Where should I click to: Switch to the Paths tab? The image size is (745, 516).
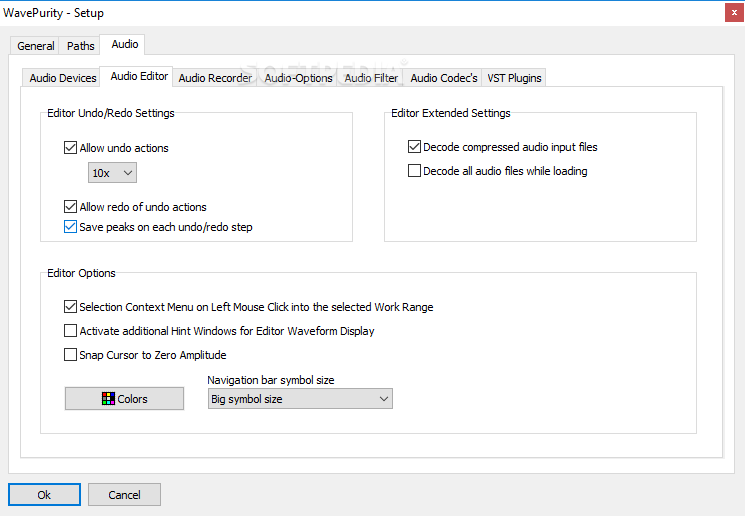(80, 46)
